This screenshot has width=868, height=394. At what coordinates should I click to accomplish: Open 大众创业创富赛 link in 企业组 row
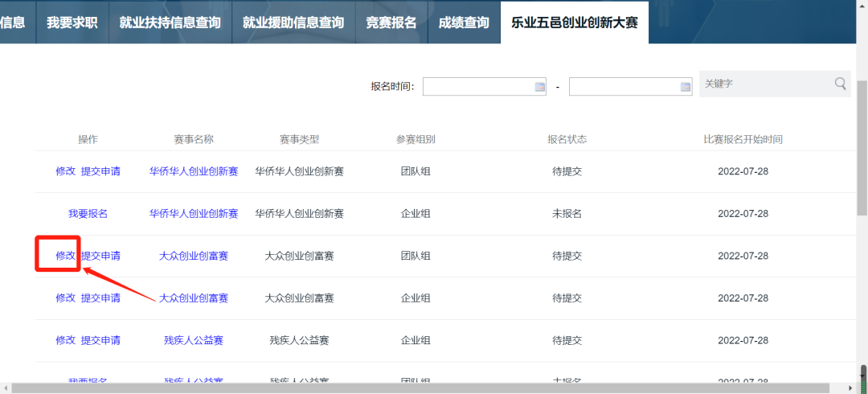point(194,298)
